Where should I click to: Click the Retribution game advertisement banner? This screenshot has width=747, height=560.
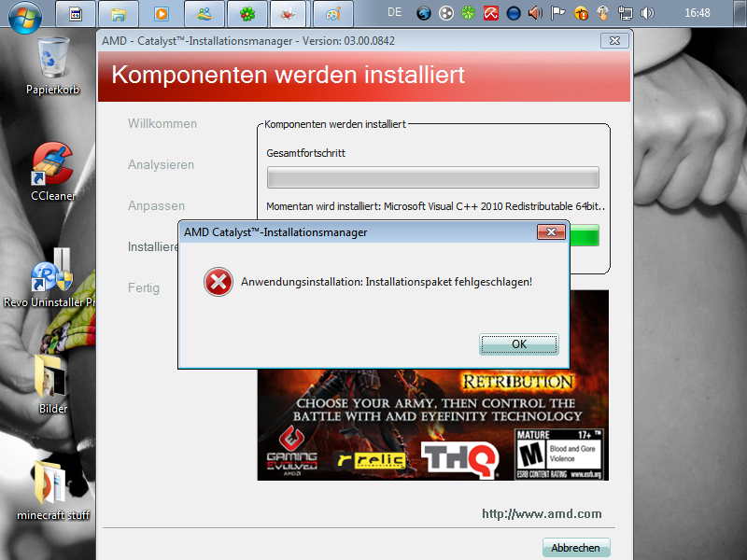tap(432, 425)
